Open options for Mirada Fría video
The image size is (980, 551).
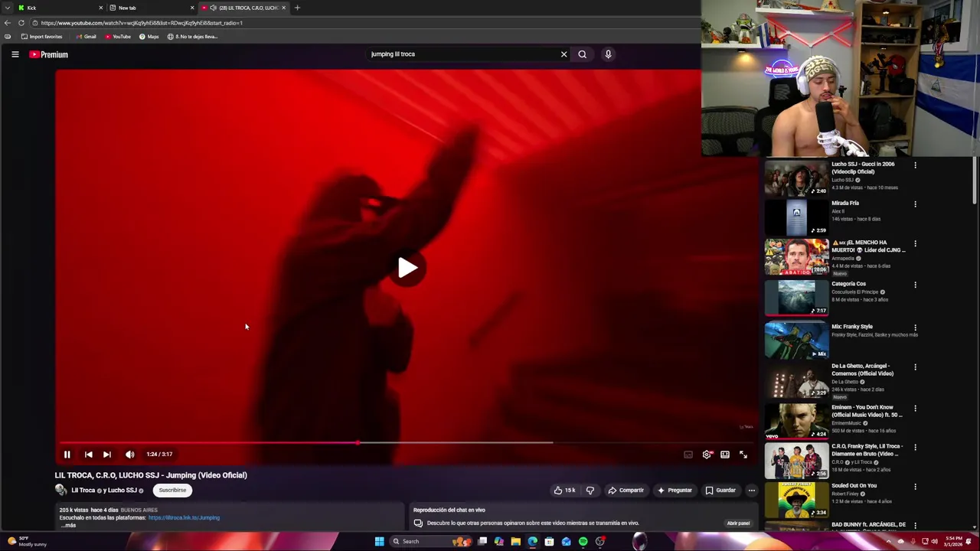pos(915,204)
